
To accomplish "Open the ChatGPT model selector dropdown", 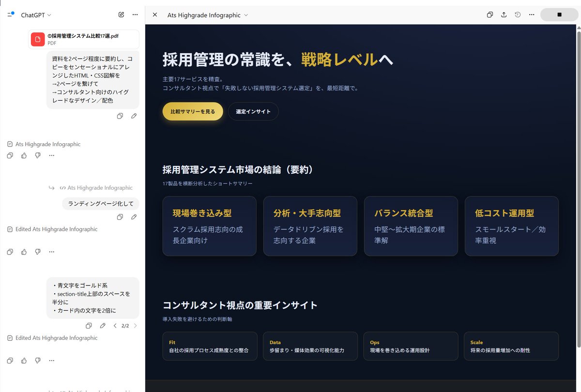I will (x=36, y=15).
